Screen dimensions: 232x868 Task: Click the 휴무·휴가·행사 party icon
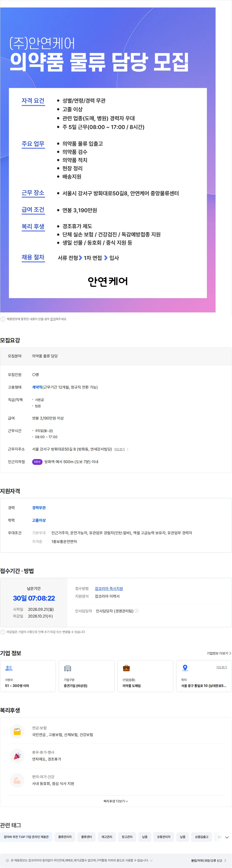(x=17, y=756)
